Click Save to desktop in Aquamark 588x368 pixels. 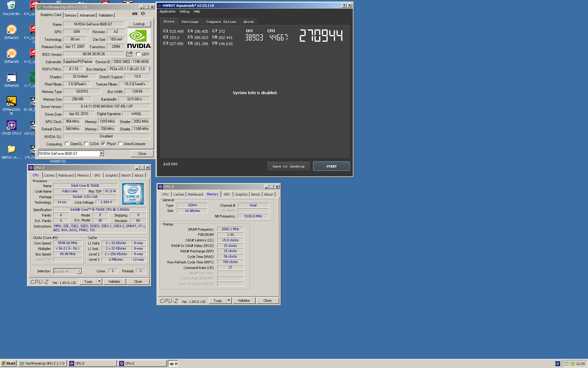pyautogui.click(x=288, y=166)
